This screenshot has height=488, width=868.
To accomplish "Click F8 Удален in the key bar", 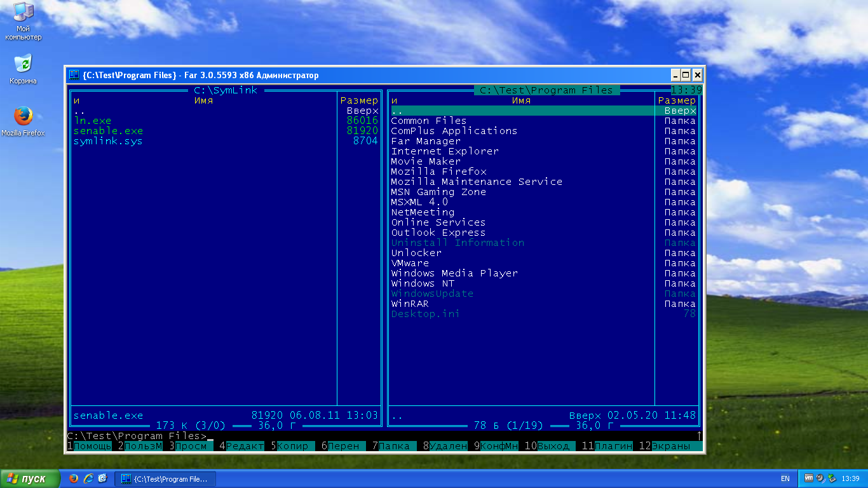I will 445,446.
